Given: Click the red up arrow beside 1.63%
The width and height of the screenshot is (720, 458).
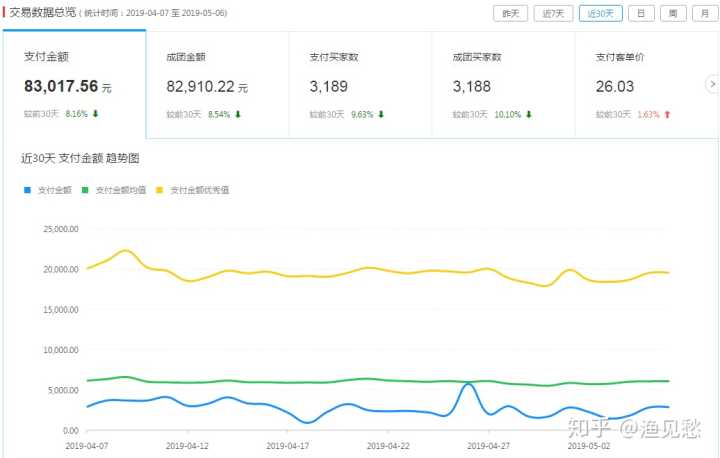Looking at the screenshot, I should point(667,114).
